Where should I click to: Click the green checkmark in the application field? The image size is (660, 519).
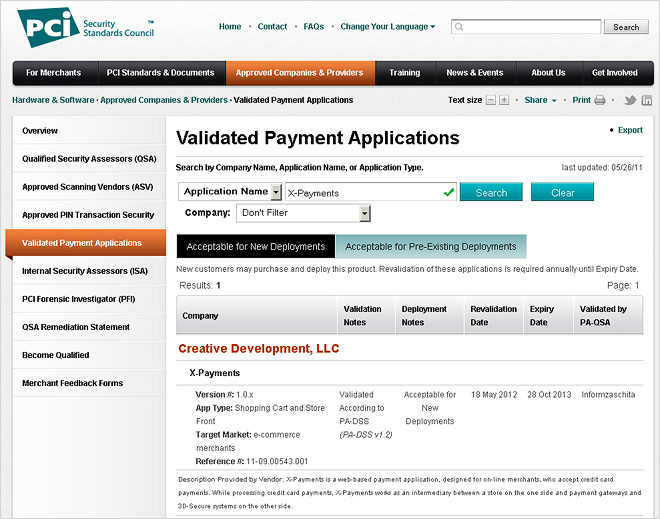point(448,192)
